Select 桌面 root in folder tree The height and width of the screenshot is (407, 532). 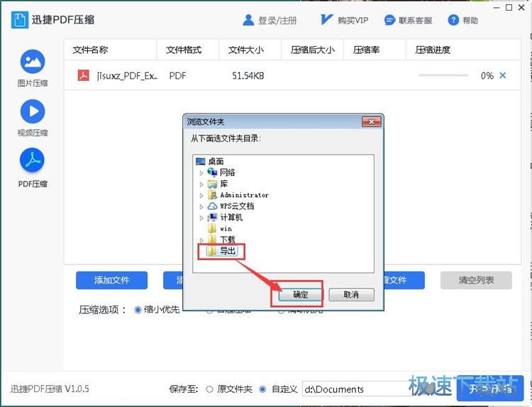216,162
